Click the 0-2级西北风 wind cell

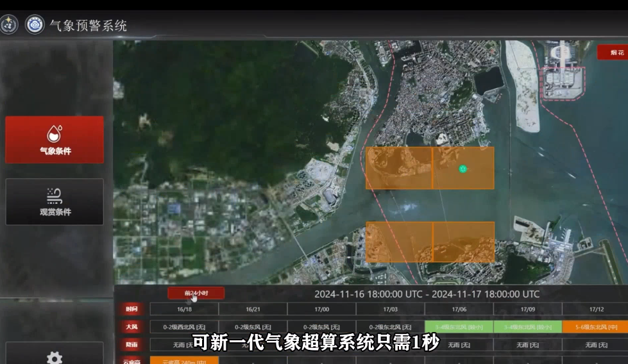click(184, 327)
